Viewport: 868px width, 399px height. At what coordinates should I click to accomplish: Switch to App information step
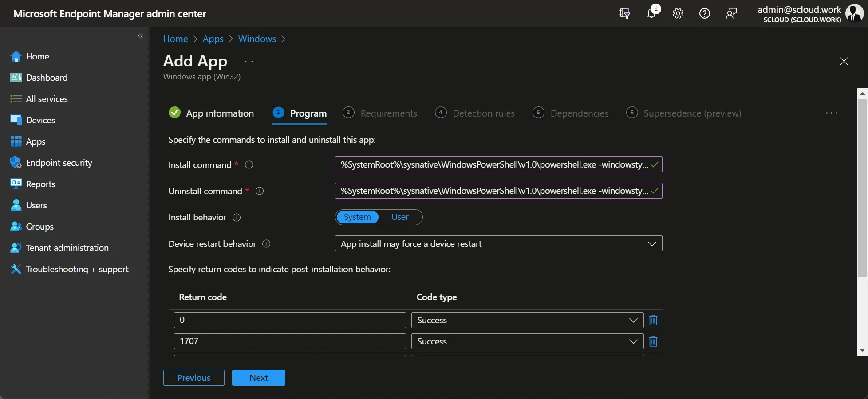pos(211,113)
